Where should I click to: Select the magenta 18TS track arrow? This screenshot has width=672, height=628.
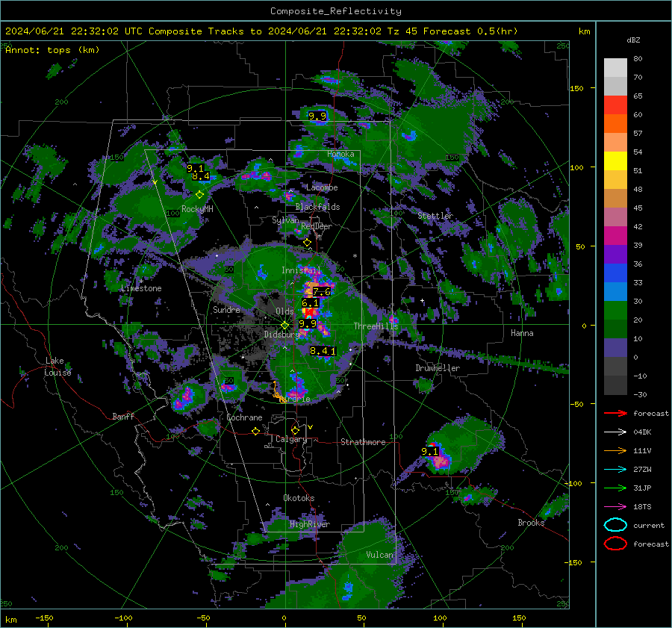tap(615, 507)
